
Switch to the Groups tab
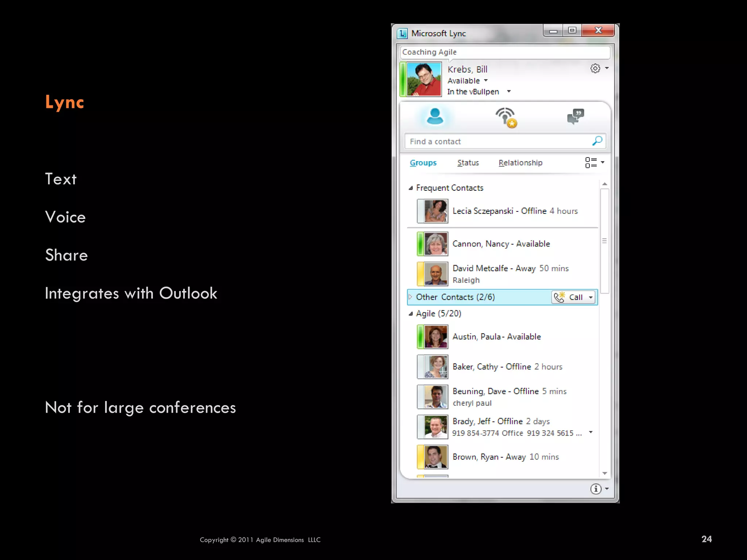click(x=423, y=163)
